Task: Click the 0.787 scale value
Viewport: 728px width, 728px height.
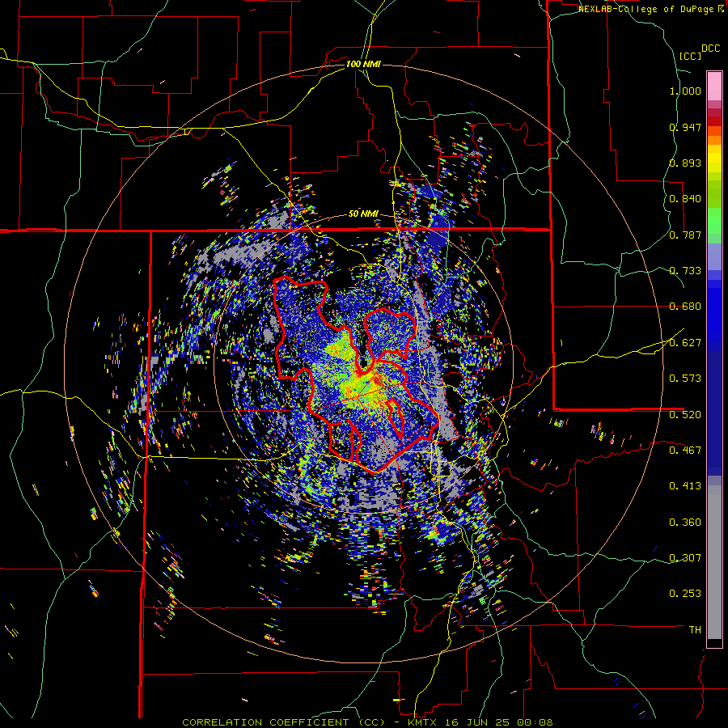Action: click(685, 235)
